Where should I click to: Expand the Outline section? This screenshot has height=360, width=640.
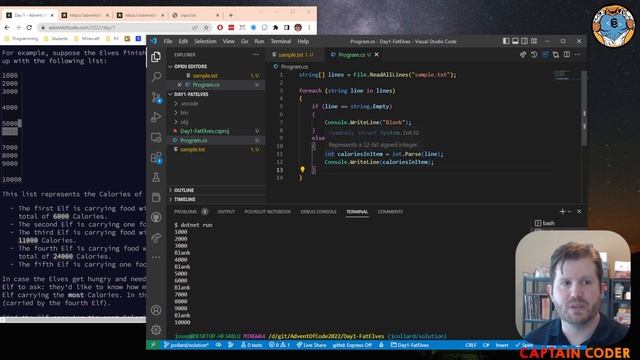click(184, 190)
